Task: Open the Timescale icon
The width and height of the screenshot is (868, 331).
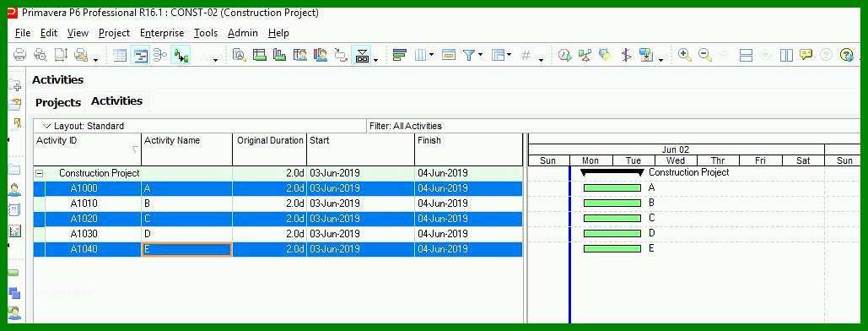Action: (449, 55)
